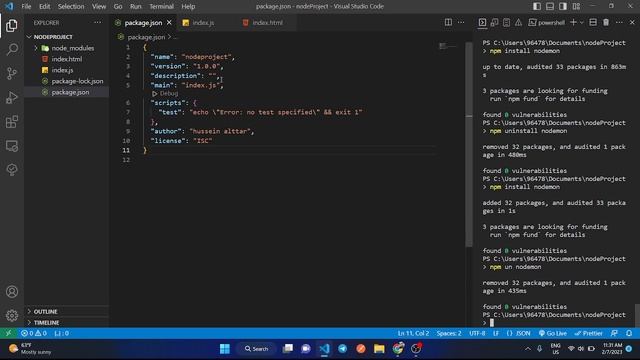Image resolution: width=640 pixels, height=360 pixels.
Task: Show the Terminal panel tab icon
Action: coord(482,22)
